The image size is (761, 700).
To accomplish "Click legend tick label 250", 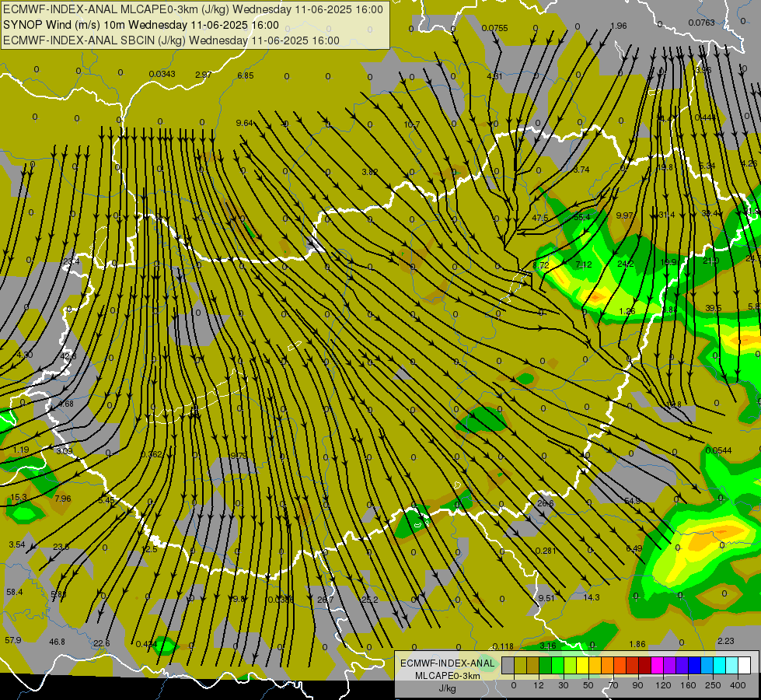I will click(713, 685).
